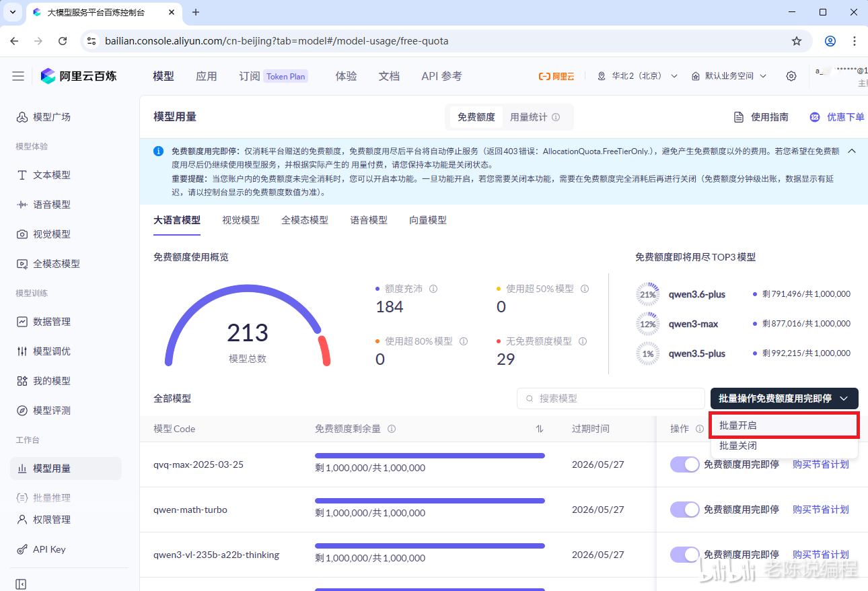
Task: Toggle 免费额度用完即停 for qwen-math-turbo
Action: tap(685, 510)
